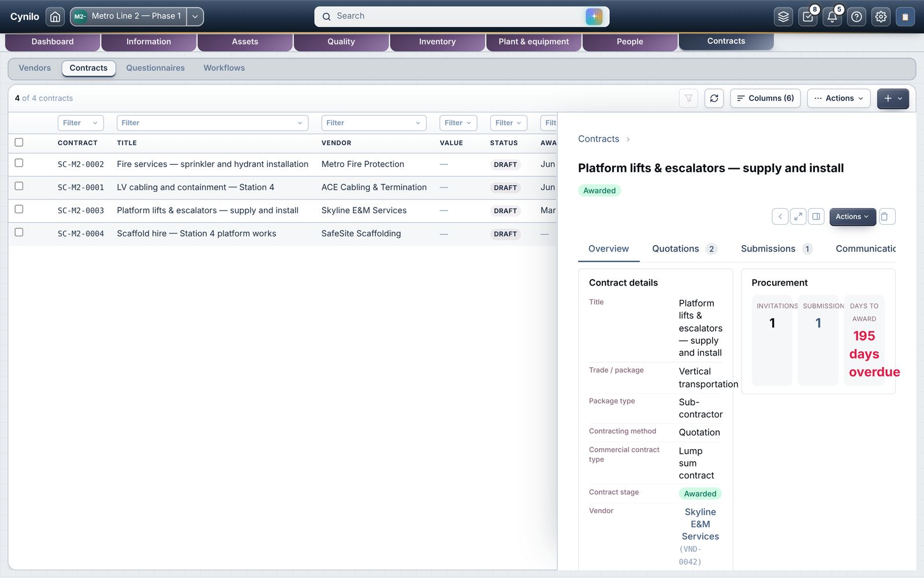This screenshot has width=924, height=578.
Task: Tick checkbox for SC-M2-0001
Action: tap(19, 186)
